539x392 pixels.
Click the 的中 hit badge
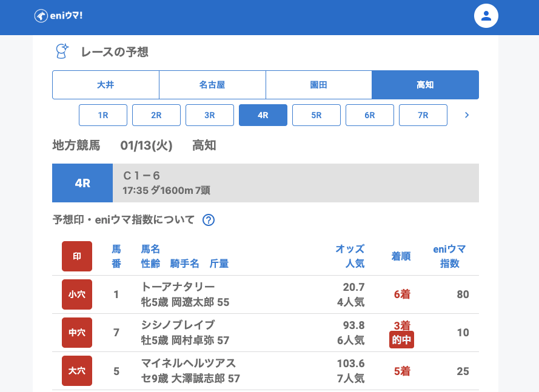(401, 340)
